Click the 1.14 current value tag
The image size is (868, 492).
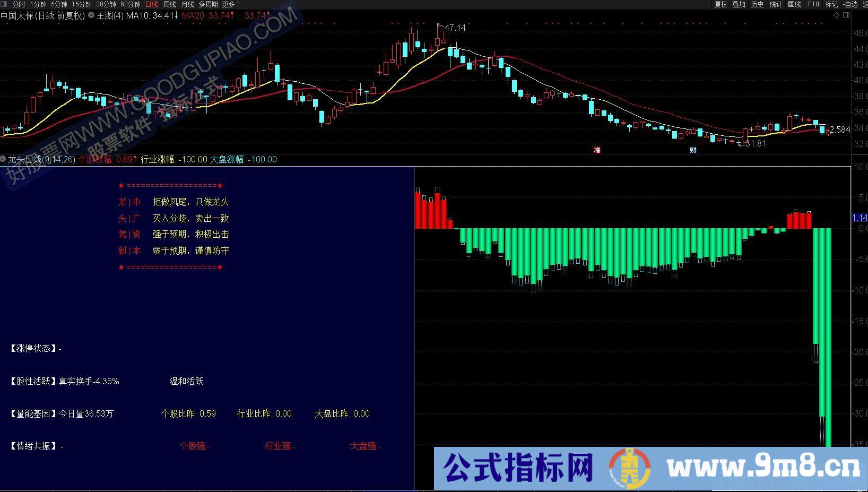click(x=860, y=218)
